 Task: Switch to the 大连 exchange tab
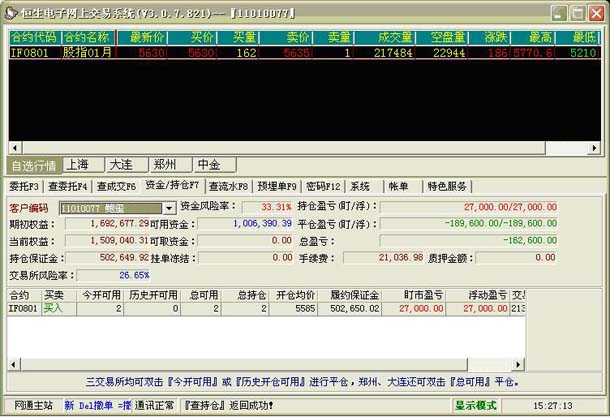pos(127,165)
